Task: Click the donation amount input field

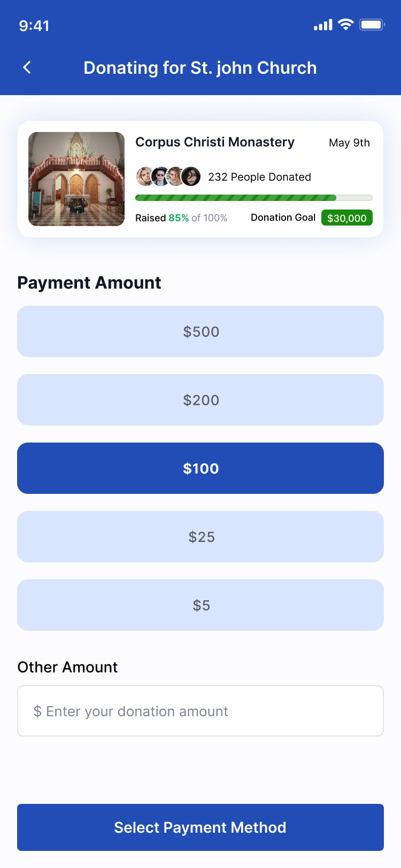Action: (x=200, y=711)
